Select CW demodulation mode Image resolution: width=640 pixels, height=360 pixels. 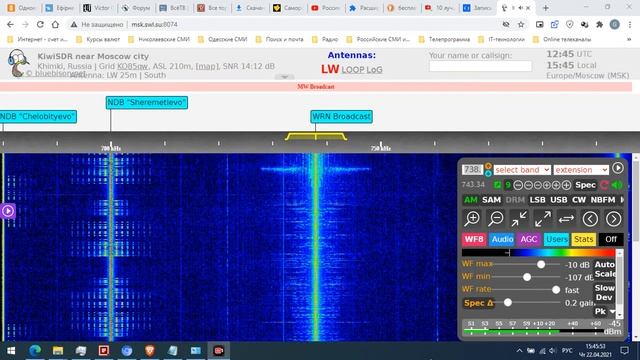point(579,200)
